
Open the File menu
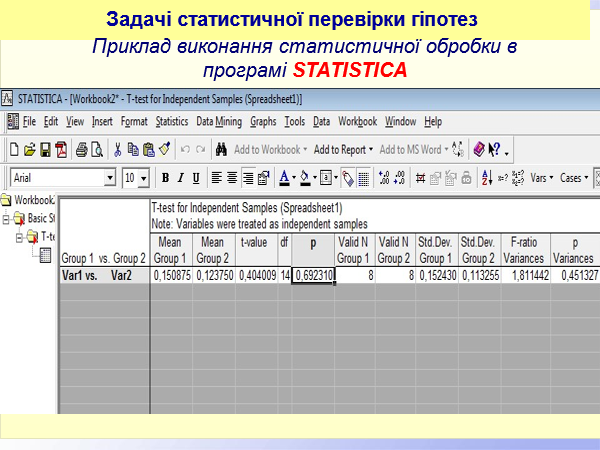coord(29,122)
